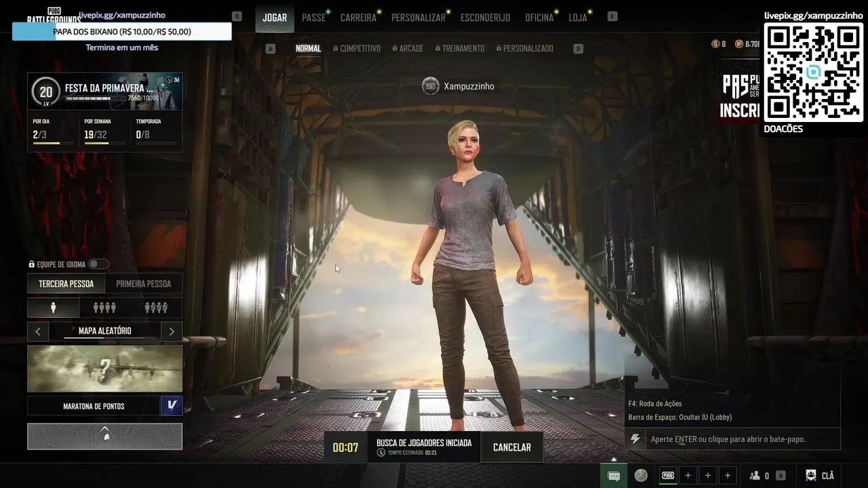Click the E key hint icon
This screenshot has width=868, height=488.
pos(612,16)
